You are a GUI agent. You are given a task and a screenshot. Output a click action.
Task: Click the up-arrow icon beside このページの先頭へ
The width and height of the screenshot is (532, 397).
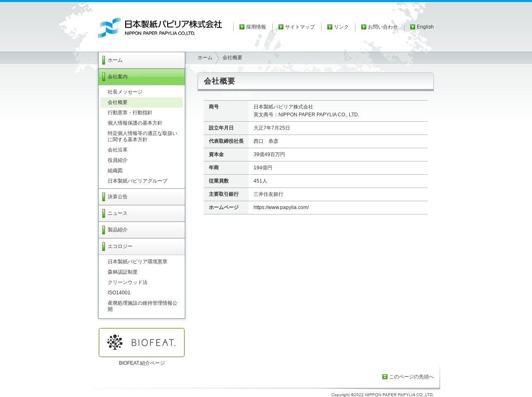coord(385,377)
